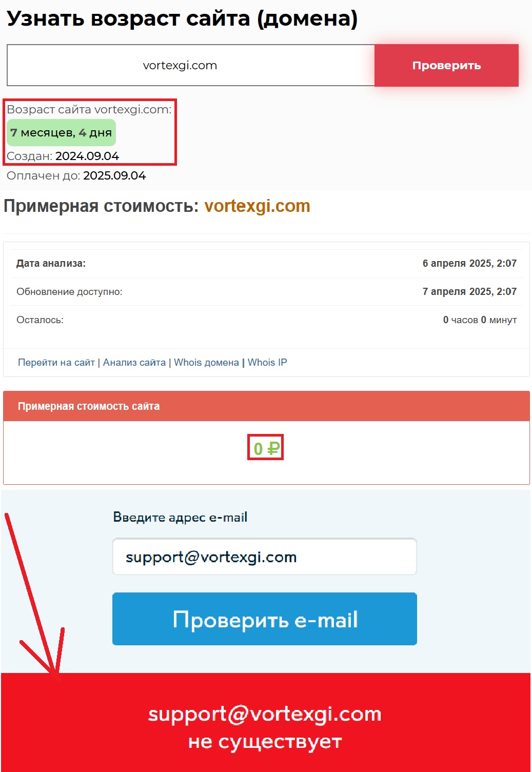Click the orange vortexgi.com heading link
The image size is (532, 772).
[x=258, y=206]
